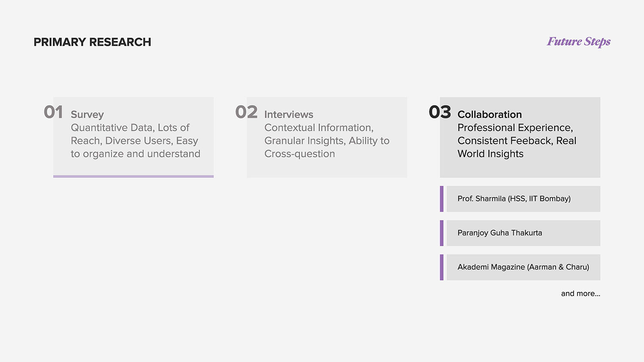Click purple underline beneath the Survey card
644x362 pixels.
click(x=133, y=176)
